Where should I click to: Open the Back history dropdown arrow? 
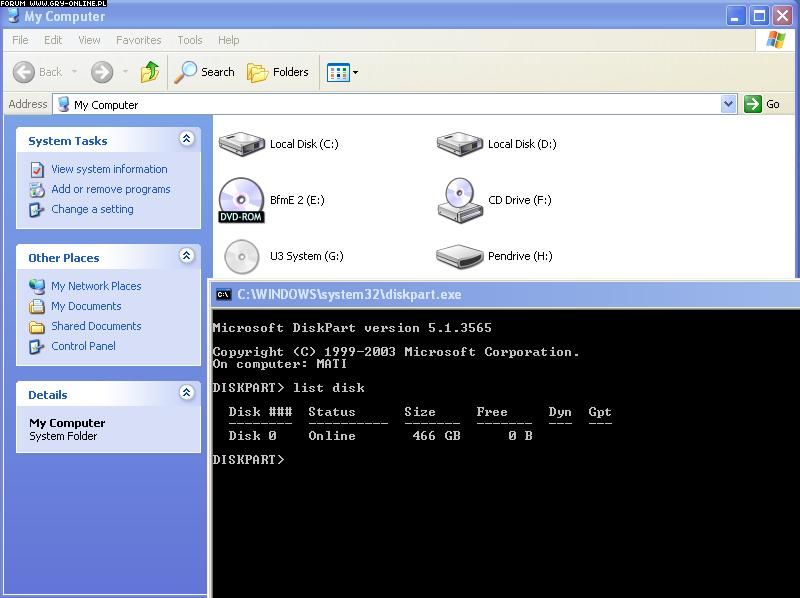(x=74, y=72)
